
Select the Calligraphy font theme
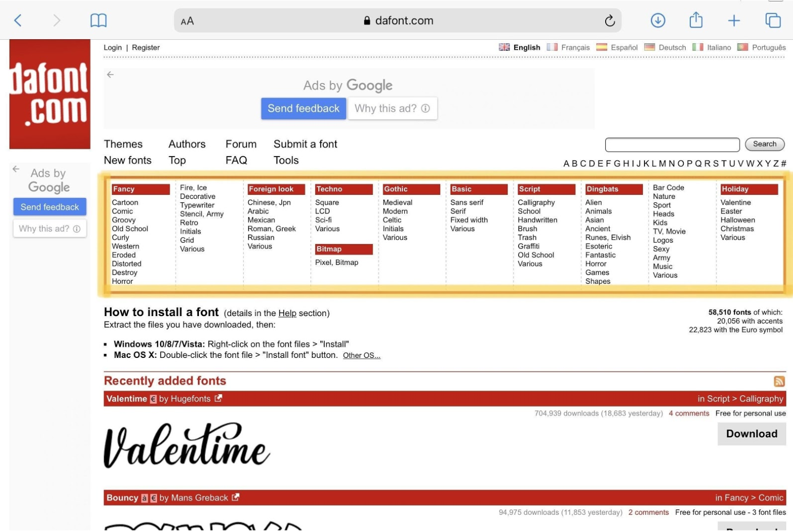pos(536,202)
